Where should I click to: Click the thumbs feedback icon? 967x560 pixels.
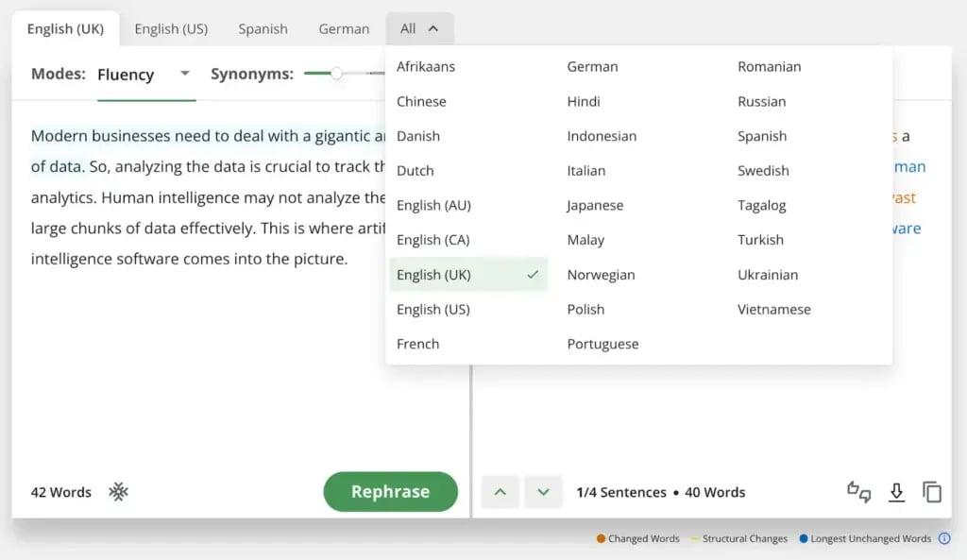tap(858, 491)
